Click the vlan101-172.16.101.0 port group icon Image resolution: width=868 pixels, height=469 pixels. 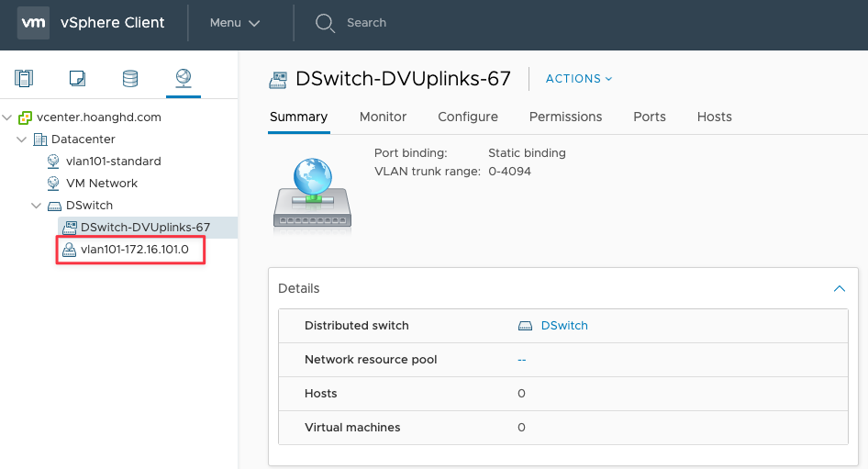point(69,250)
